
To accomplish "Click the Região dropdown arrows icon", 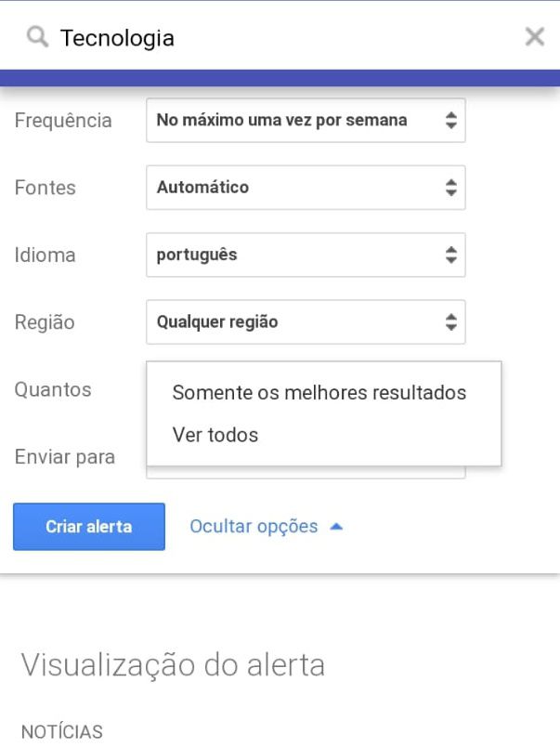I will 449,322.
